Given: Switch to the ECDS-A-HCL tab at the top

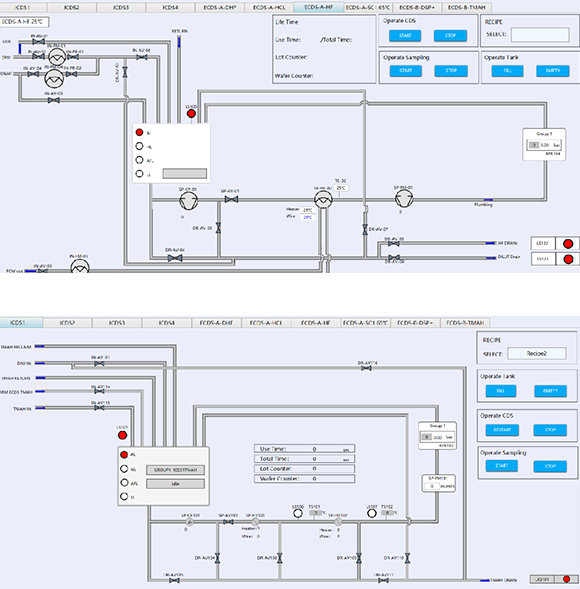Looking at the screenshot, I should tap(269, 8).
